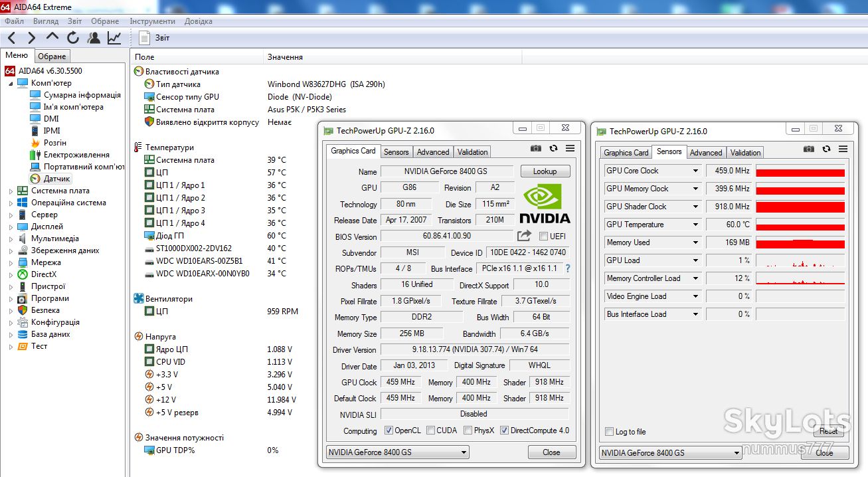The height and width of the screenshot is (477, 868).
Task: Open Validation tab in Graphics Card window
Action: (x=472, y=152)
